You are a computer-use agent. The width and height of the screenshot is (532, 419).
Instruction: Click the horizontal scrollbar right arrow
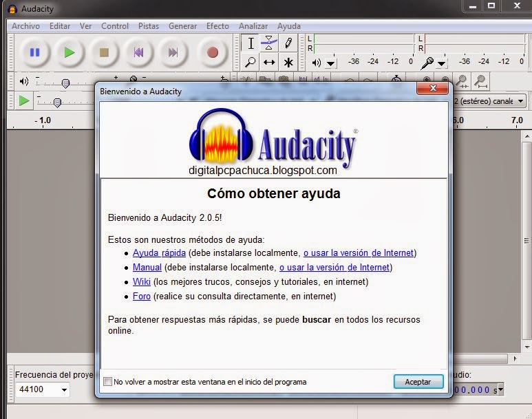click(x=515, y=358)
